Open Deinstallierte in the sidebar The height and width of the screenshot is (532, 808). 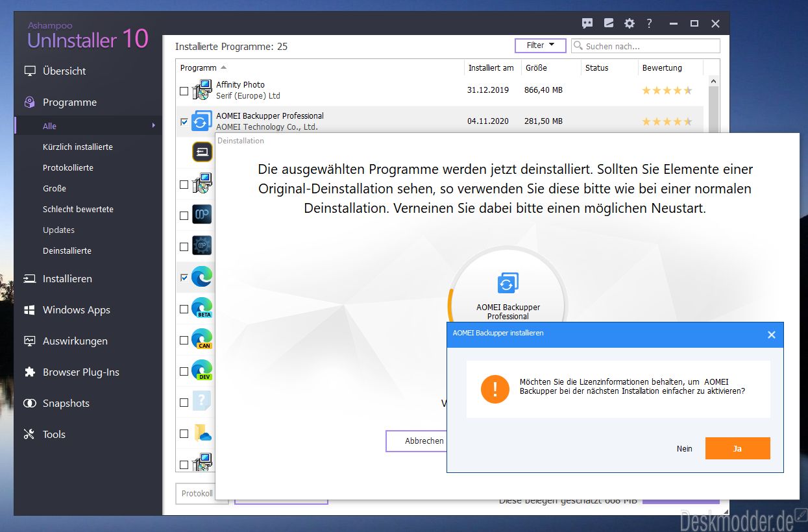[67, 250]
